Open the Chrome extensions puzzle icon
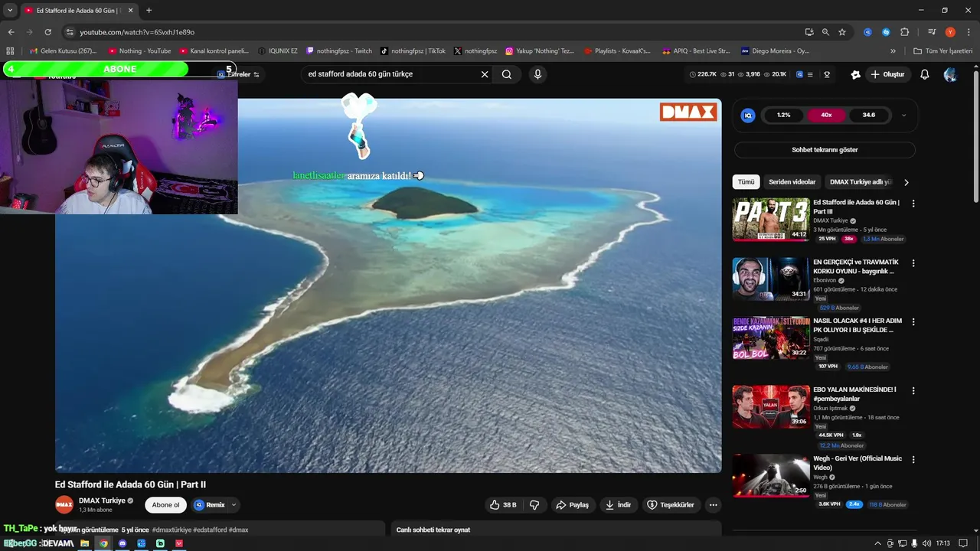 pos(905,32)
